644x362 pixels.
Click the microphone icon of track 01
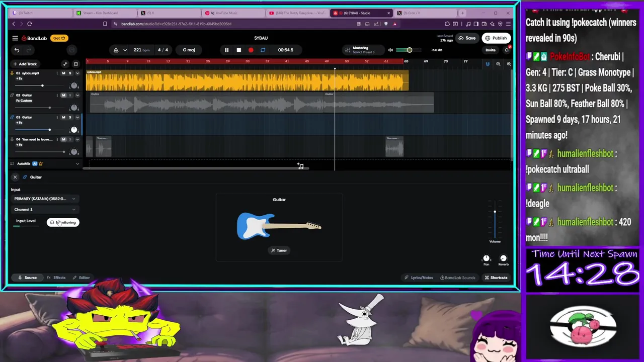click(12, 73)
